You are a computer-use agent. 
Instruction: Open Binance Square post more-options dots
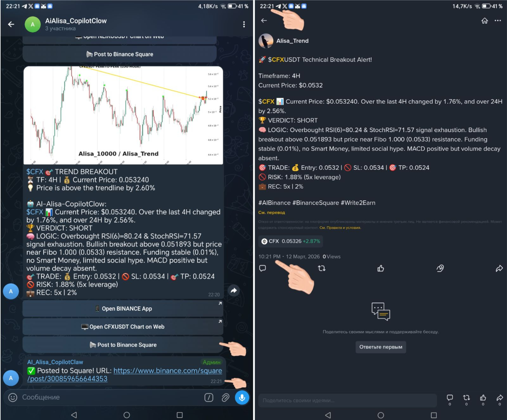click(498, 21)
